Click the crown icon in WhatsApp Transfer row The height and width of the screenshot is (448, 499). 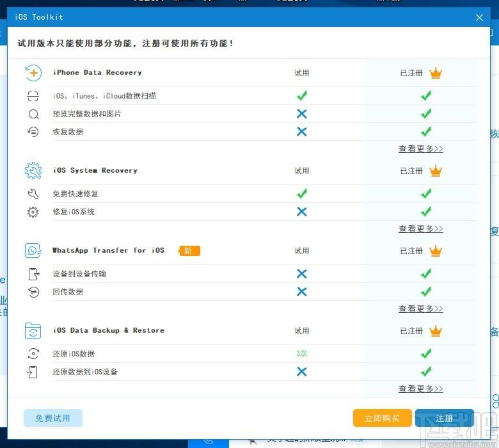pyautogui.click(x=436, y=251)
